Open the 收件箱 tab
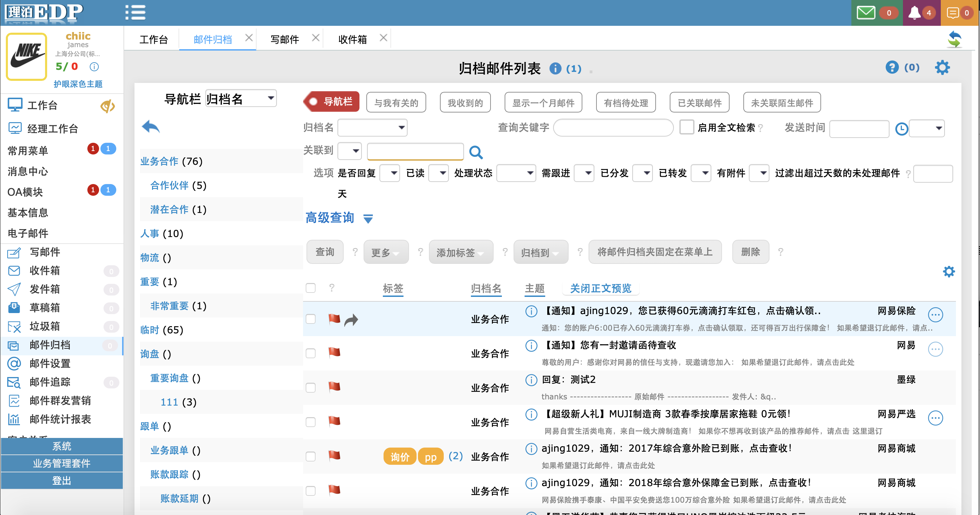Viewport: 980px width, 515px height. pos(352,39)
